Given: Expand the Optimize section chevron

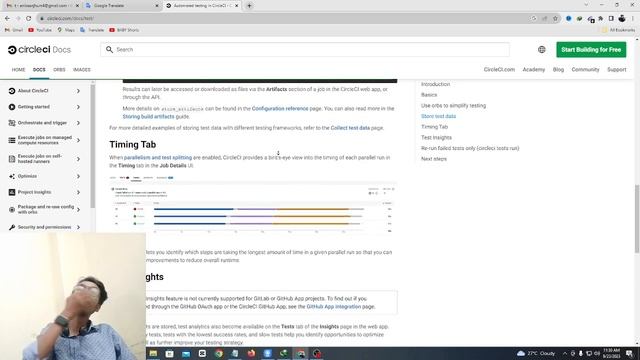Looking at the screenshot, I should tap(78, 176).
